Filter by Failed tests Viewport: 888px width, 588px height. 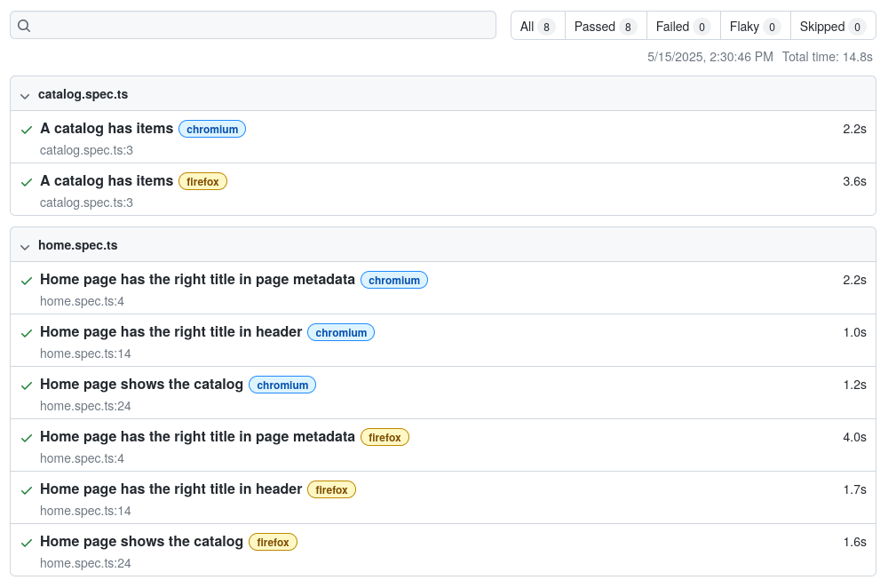coord(683,27)
